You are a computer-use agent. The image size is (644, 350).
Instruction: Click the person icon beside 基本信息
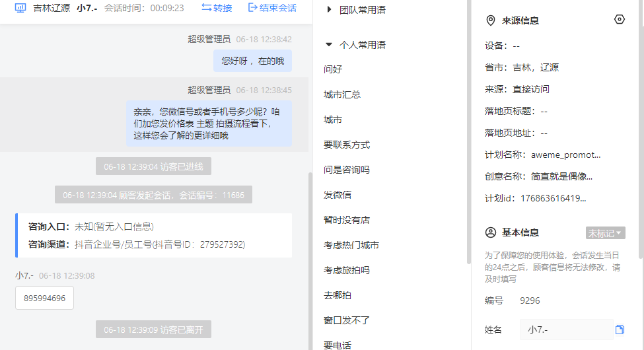[490, 232]
